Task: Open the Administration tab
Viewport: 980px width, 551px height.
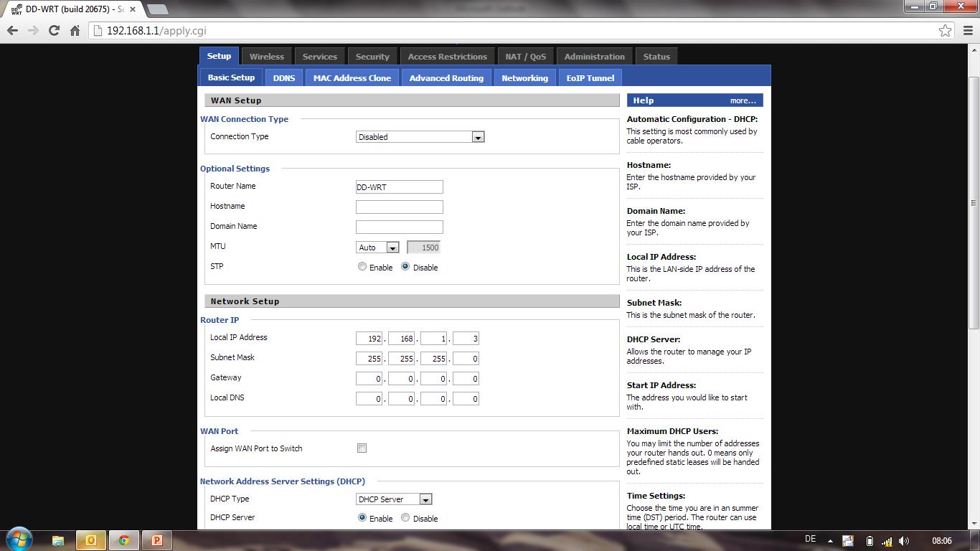Action: click(595, 57)
